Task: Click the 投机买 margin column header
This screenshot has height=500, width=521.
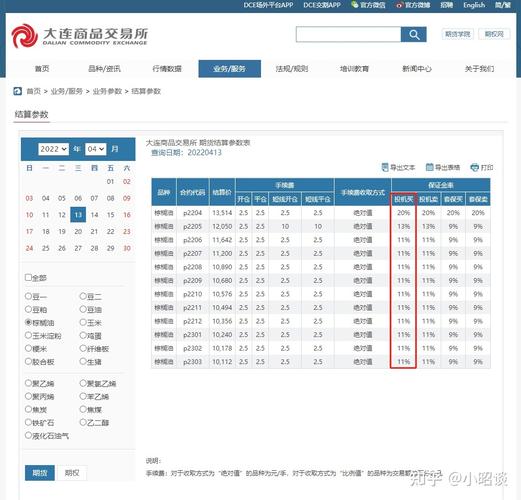Action: pos(404,199)
